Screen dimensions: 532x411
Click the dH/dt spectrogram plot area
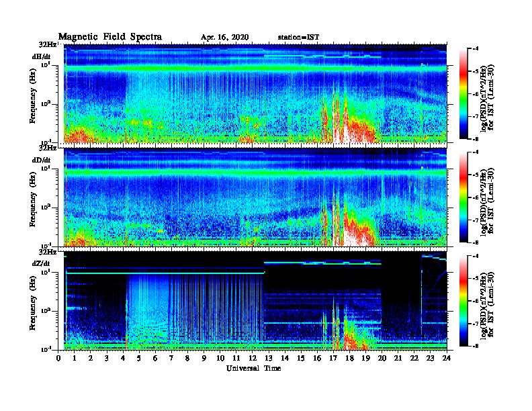click(x=255, y=93)
